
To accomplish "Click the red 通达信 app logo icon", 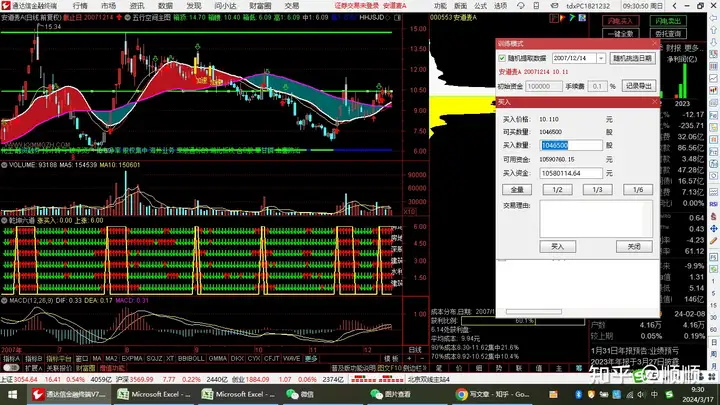I will tap(6, 6).
